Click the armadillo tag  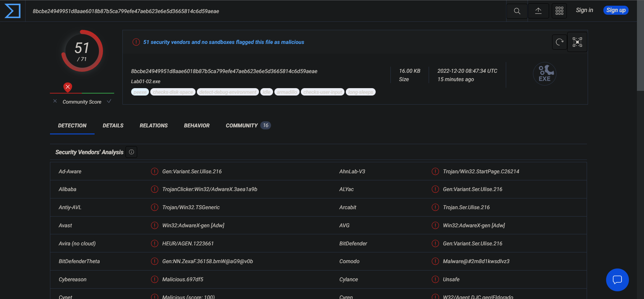coord(287,92)
